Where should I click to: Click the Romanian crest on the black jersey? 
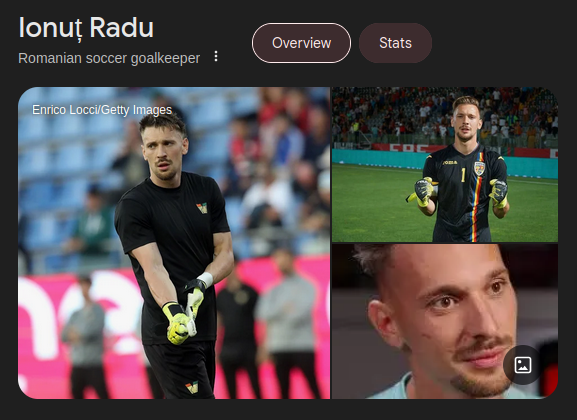click(479, 169)
